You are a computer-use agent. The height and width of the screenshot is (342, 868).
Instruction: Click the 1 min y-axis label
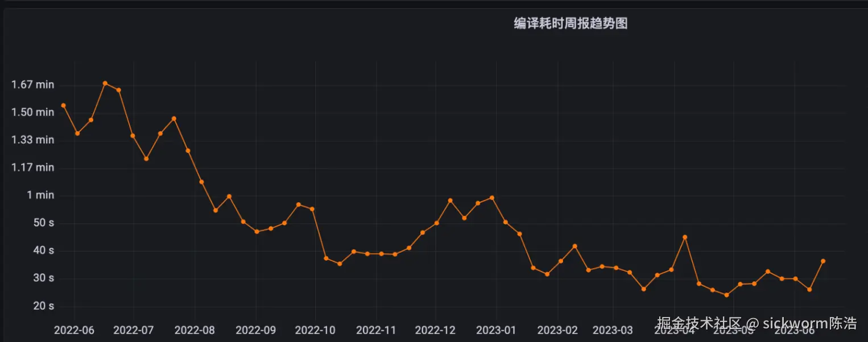(x=40, y=195)
